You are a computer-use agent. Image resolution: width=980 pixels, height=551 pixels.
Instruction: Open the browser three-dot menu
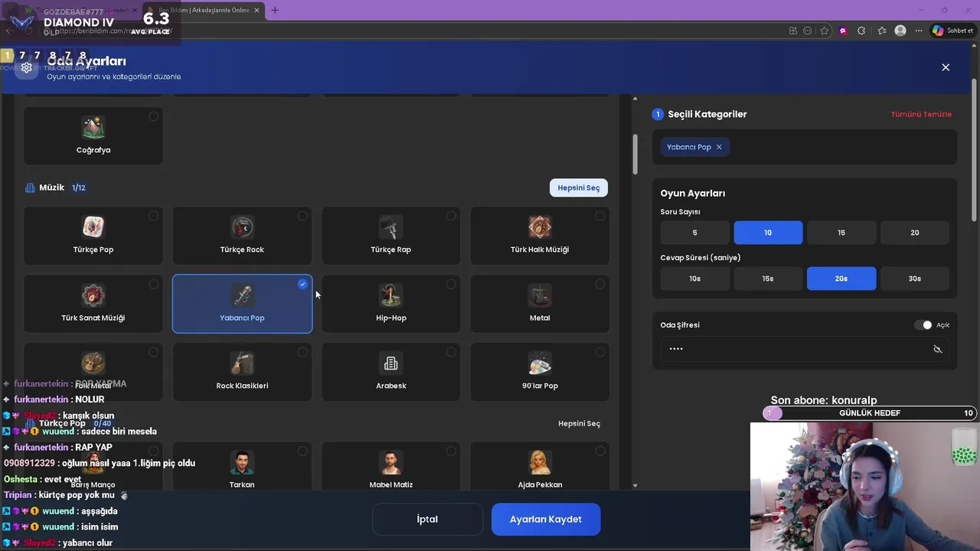pyautogui.click(x=919, y=31)
